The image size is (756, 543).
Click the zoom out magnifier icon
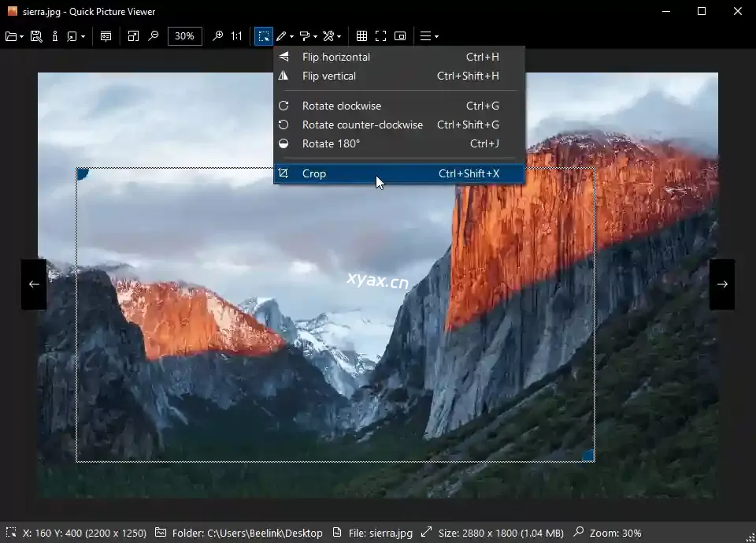pos(154,36)
